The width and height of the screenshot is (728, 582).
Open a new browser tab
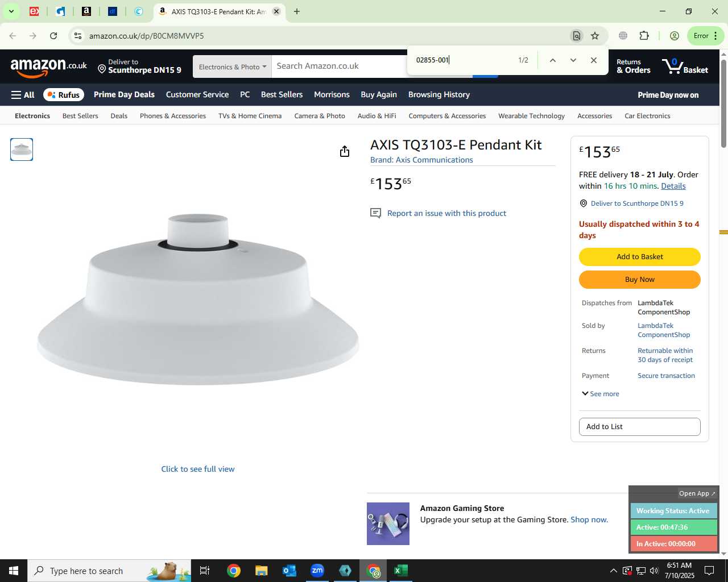point(297,11)
